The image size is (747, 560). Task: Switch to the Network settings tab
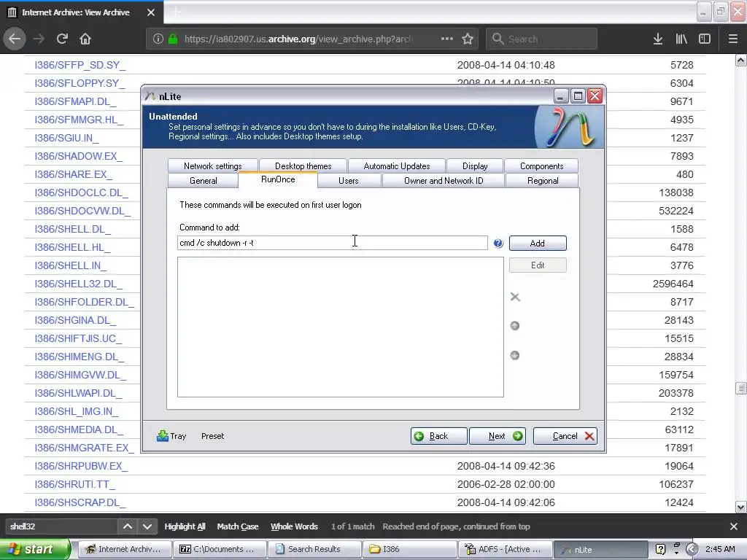point(212,166)
